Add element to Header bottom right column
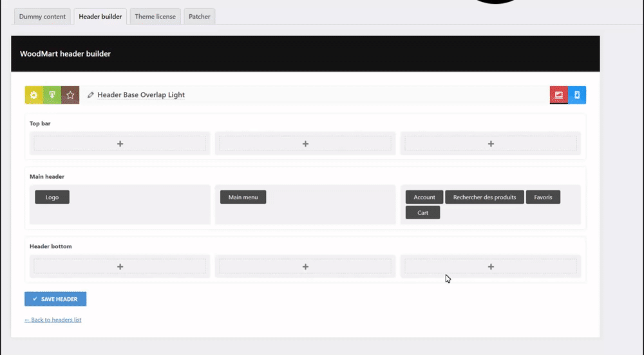This screenshot has width=644, height=355. coord(491,266)
